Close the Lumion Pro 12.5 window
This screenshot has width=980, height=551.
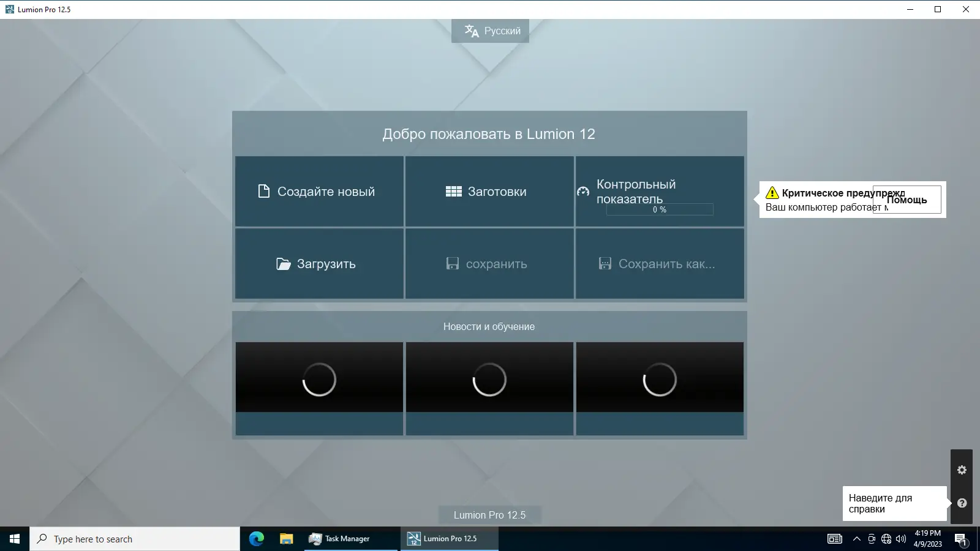pyautogui.click(x=966, y=9)
